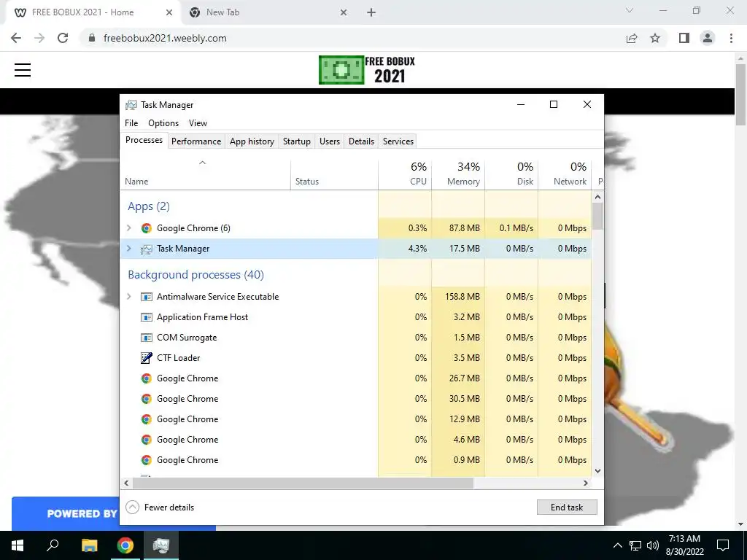Open the File menu in Task Manager
Screen dimensions: 747x560
(131, 122)
